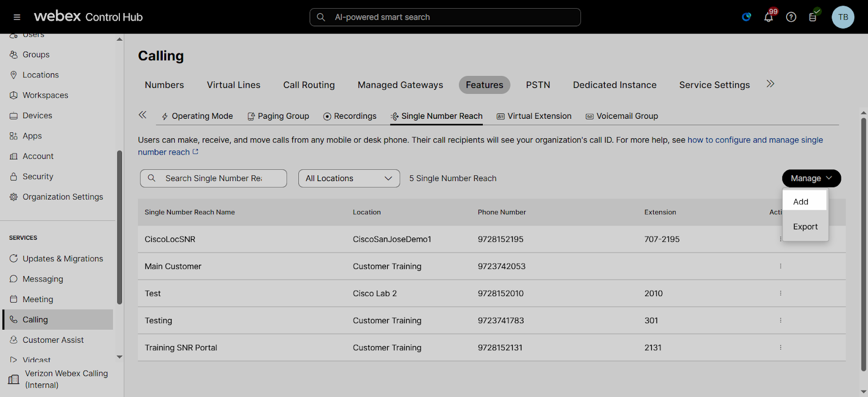Click the Calling phone icon in sidebar
The image size is (868, 397).
[x=14, y=319]
